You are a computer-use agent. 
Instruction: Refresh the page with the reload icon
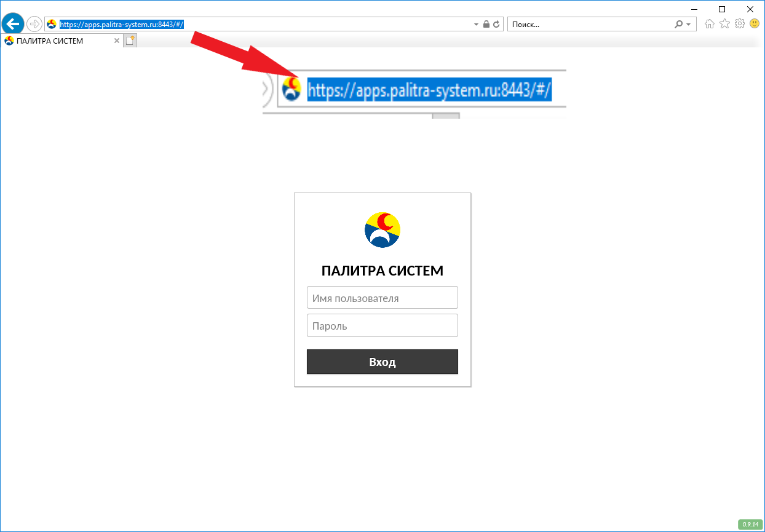(496, 25)
